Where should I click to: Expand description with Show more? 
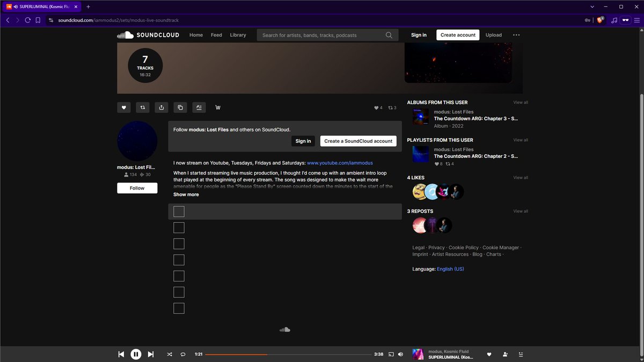point(186,194)
